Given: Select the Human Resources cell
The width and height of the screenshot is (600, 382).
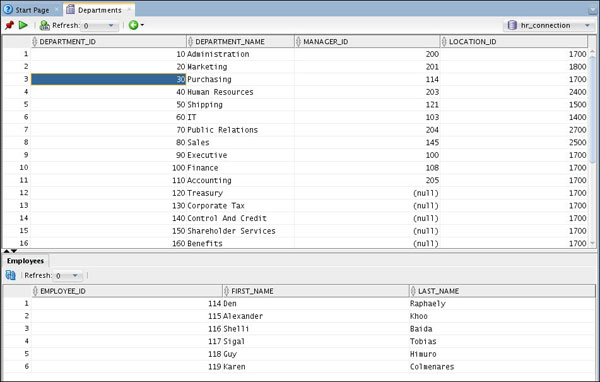Looking at the screenshot, I should click(240, 92).
